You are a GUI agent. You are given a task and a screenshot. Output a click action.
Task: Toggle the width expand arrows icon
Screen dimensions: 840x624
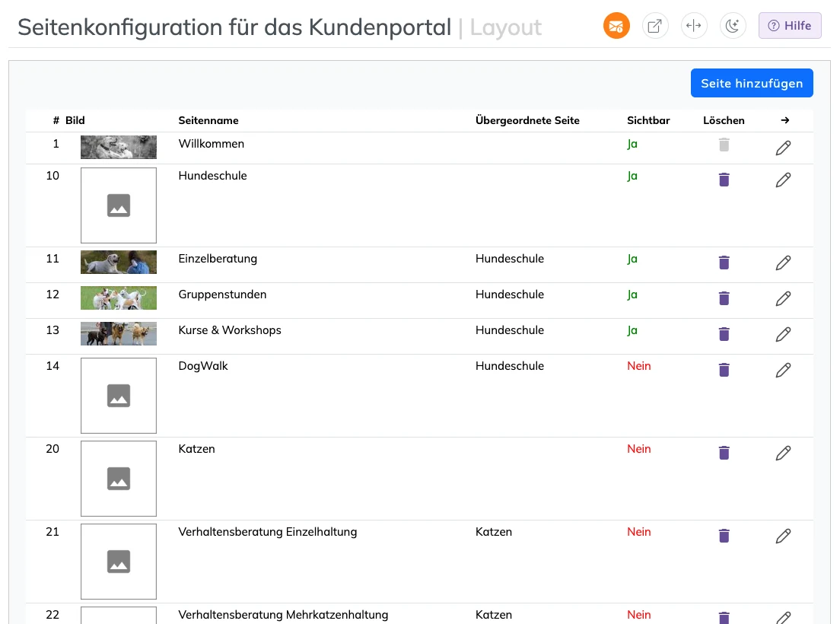[694, 26]
